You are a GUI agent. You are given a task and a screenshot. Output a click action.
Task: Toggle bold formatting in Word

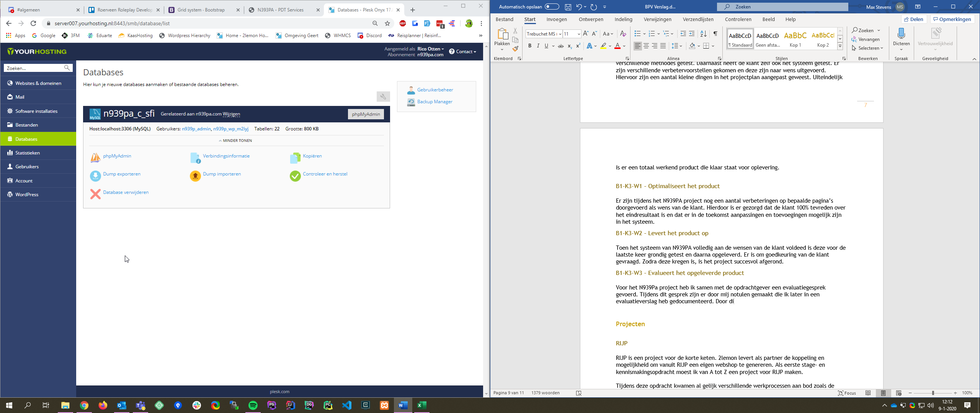530,46
